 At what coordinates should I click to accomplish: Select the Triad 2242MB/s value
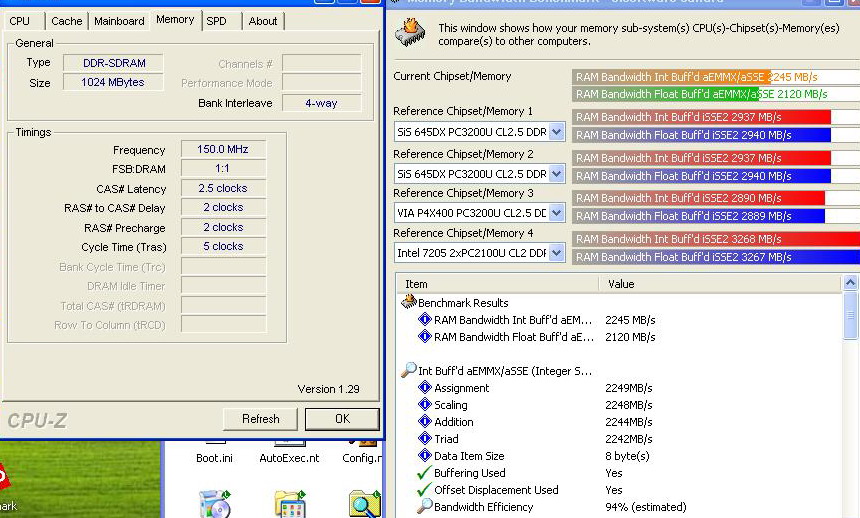tap(629, 439)
